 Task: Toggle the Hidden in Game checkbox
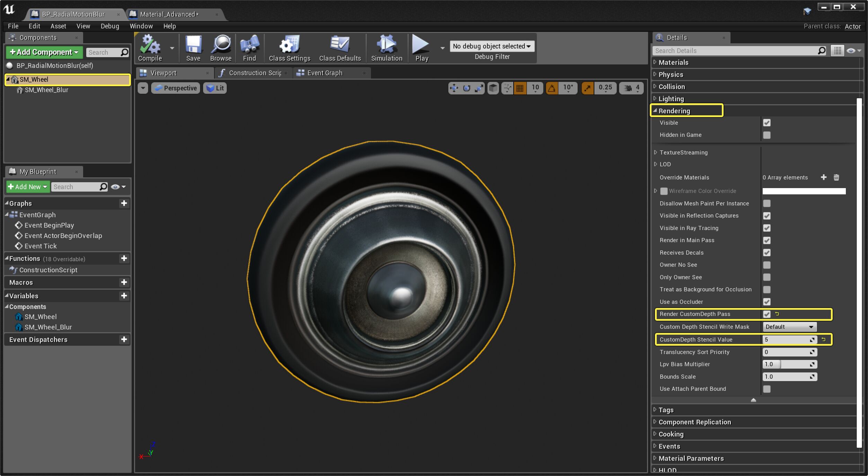(767, 135)
